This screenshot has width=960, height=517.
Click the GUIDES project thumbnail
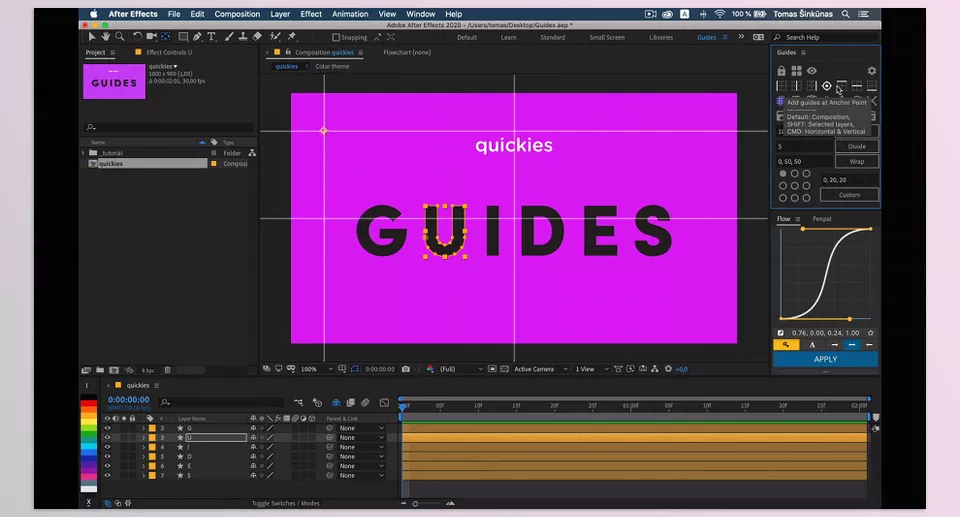tap(114, 81)
